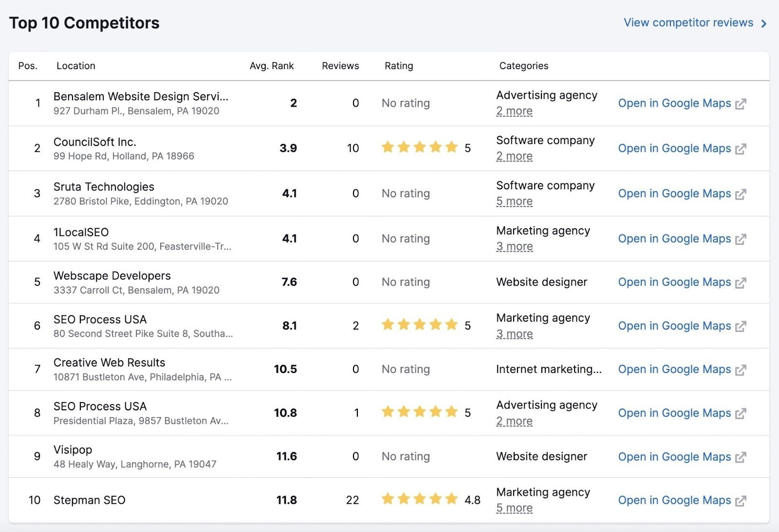
Task: Click 'Website designer' category in Visipop row
Action: pos(541,457)
